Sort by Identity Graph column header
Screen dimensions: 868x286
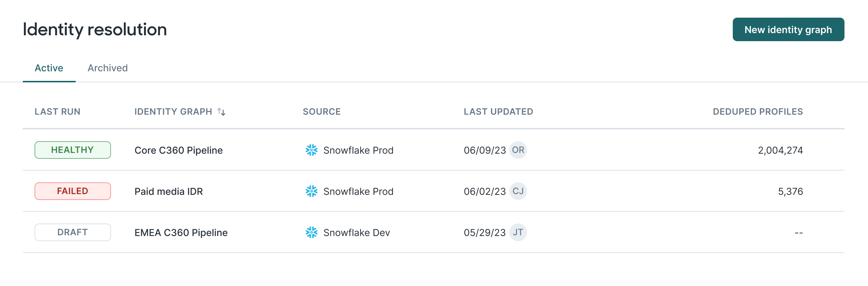click(173, 112)
